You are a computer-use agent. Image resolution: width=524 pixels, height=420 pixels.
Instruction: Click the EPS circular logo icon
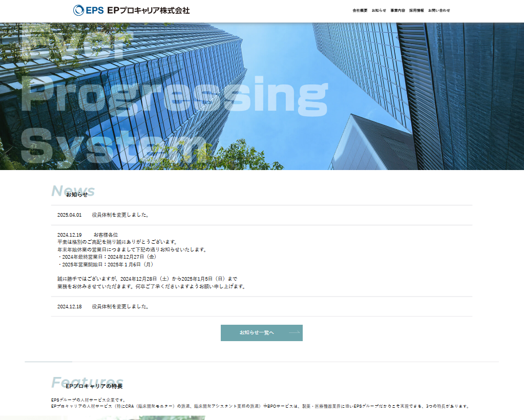point(78,9)
